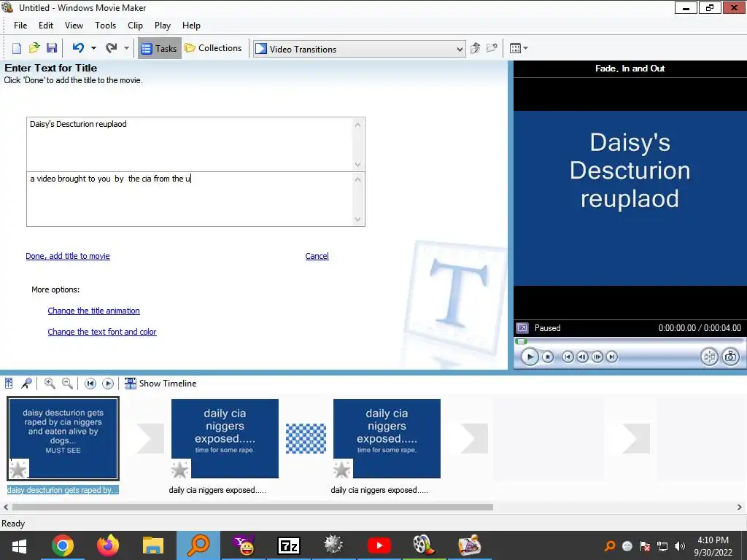Viewport: 747px width, 560px height.
Task: Switch preview to full screen icon
Action: 522,328
